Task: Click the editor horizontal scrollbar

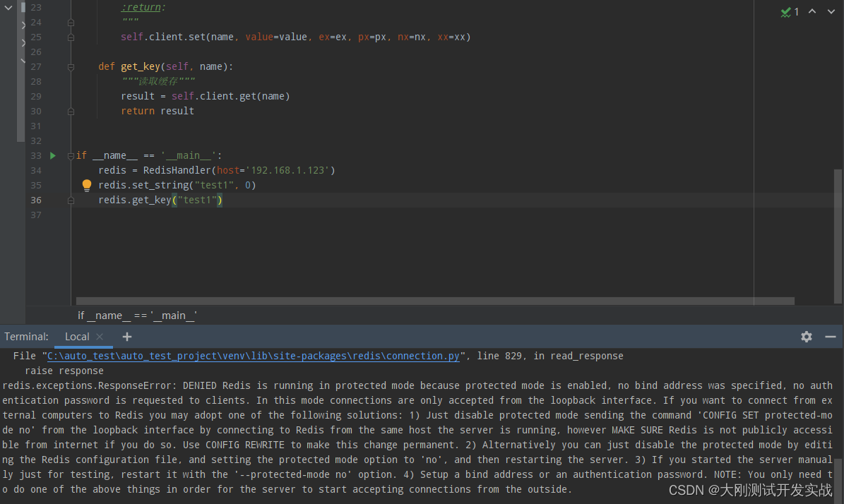Action: (435, 301)
